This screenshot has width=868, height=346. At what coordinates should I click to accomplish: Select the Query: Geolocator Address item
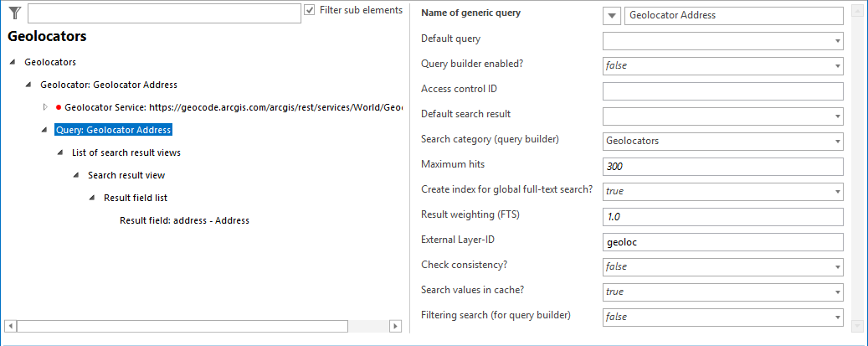click(x=114, y=130)
